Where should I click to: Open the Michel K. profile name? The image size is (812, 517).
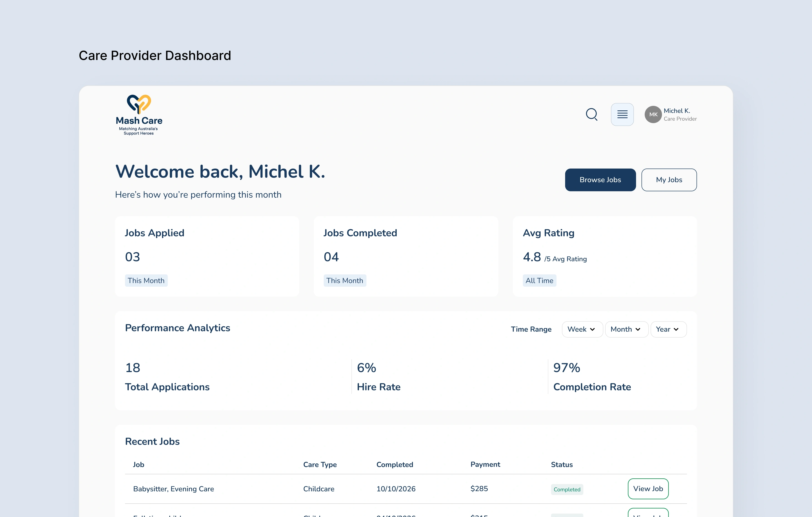[677, 111]
